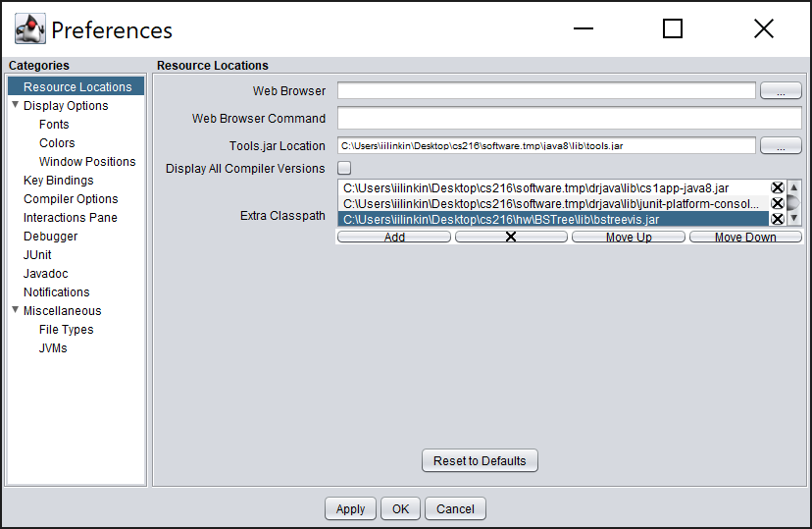
Task: Move the selected classpath entry up
Action: (x=629, y=237)
